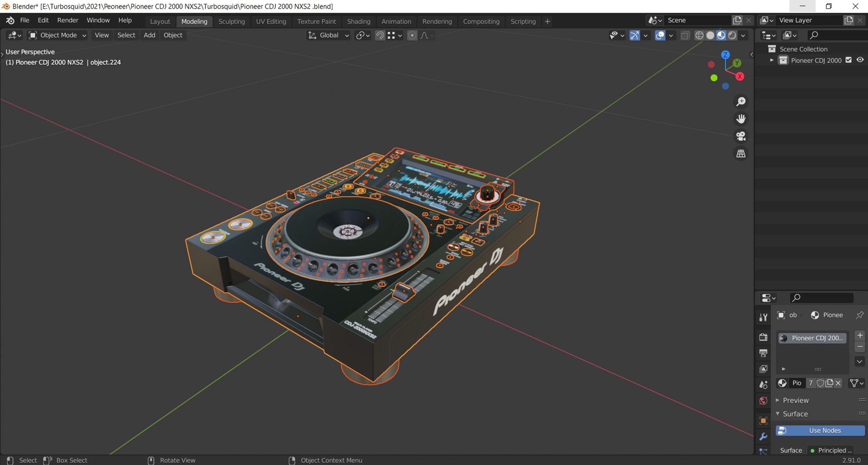868x465 pixels.
Task: Open the overlays options dropdown arrow
Action: coord(671,35)
